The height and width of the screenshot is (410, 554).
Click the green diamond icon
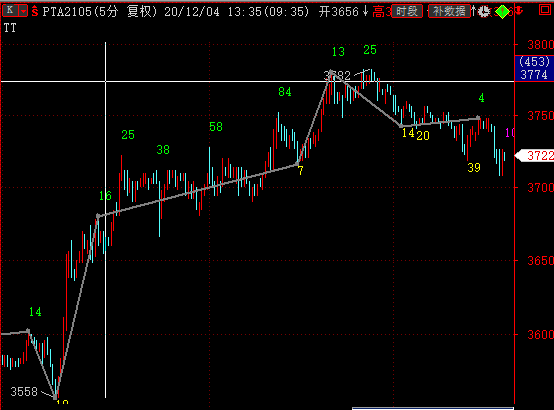pyautogui.click(x=502, y=12)
